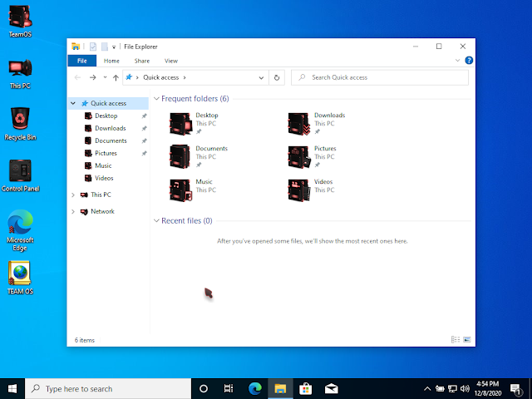Open the Home ribbon tab
Screen dimensions: 532x399
[x=111, y=61]
